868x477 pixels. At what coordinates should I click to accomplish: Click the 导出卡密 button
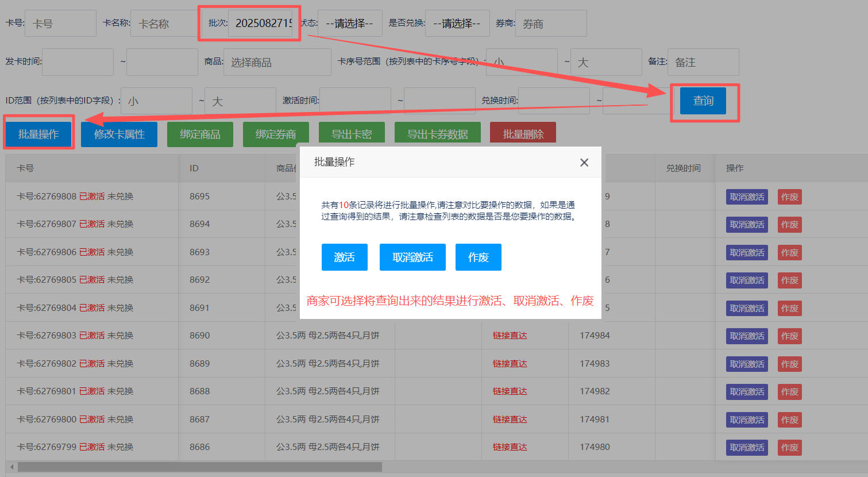(352, 134)
